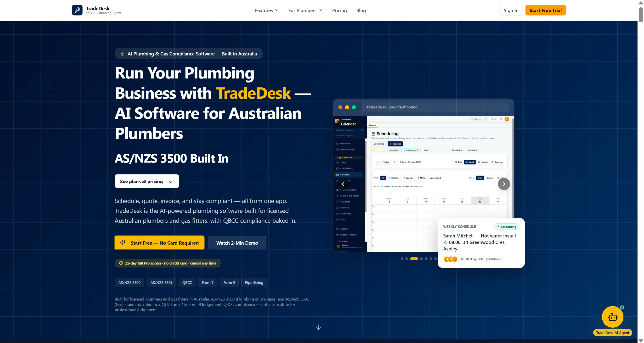
Task: Toggle the Shelton crew filter chip
Action: [394, 178]
